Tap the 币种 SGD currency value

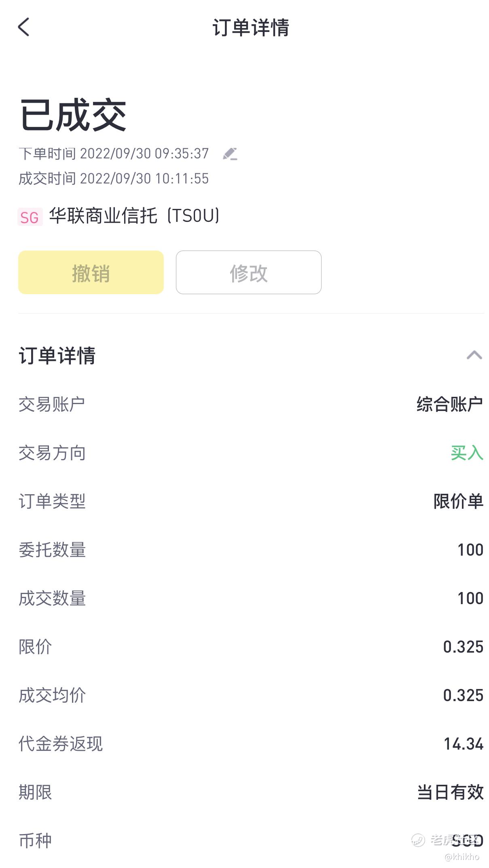pos(468,841)
